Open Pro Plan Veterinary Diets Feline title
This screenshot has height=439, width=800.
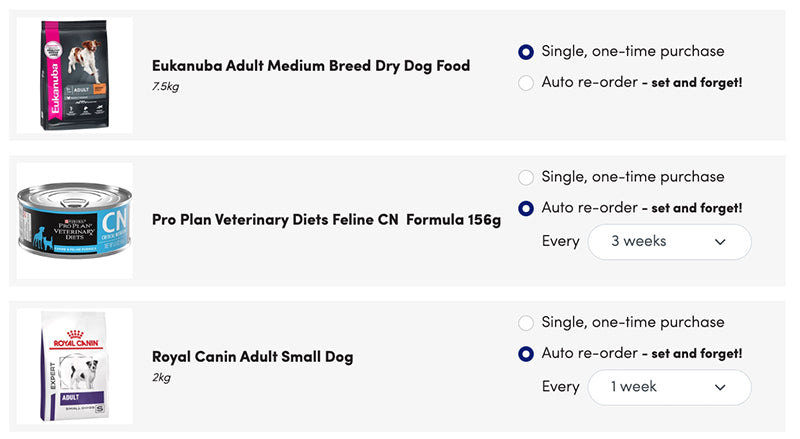[326, 220]
